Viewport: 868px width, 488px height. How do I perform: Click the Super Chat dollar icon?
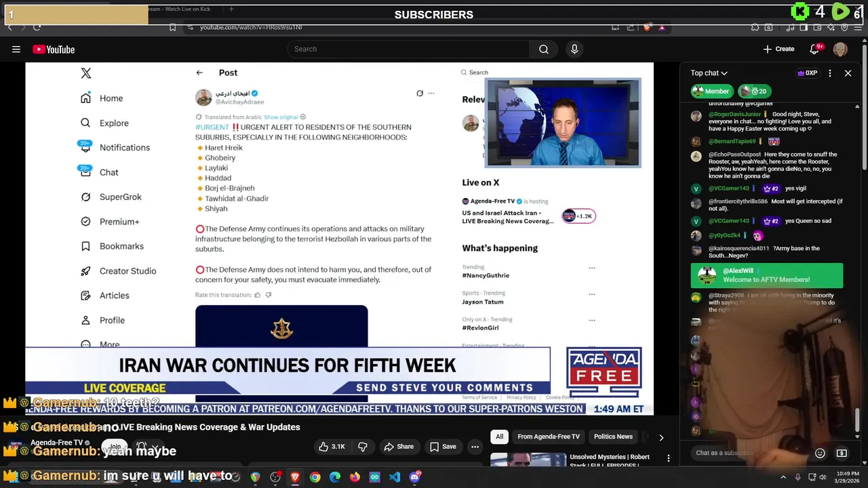tap(842, 453)
